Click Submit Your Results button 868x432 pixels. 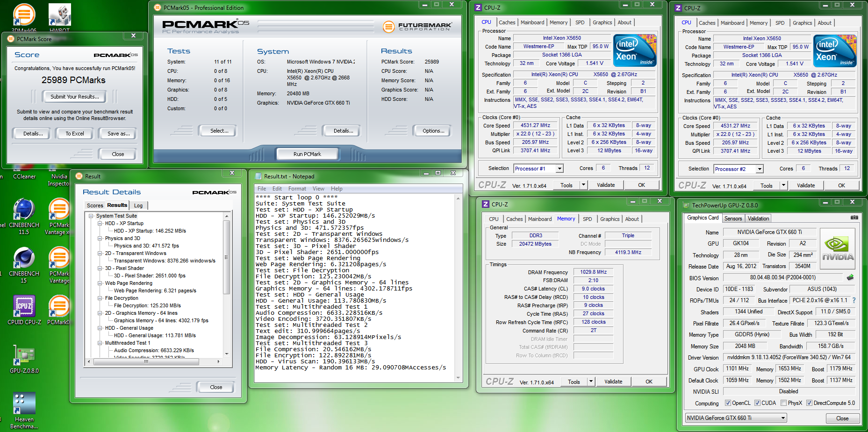[x=75, y=97]
